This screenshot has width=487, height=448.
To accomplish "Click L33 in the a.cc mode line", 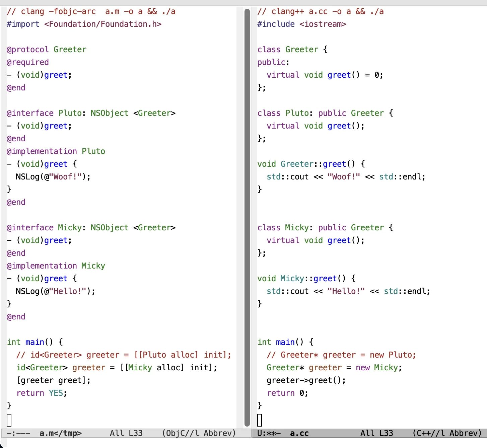I will (386, 433).
